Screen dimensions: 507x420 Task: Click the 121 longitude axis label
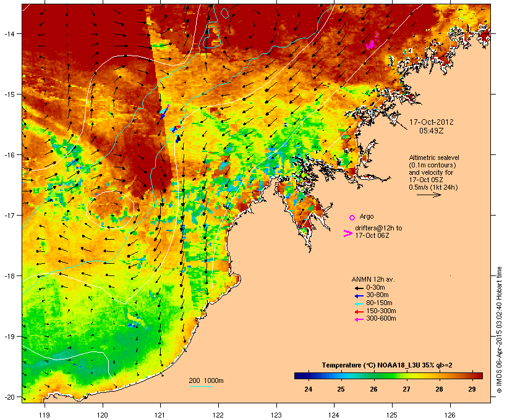160,415
